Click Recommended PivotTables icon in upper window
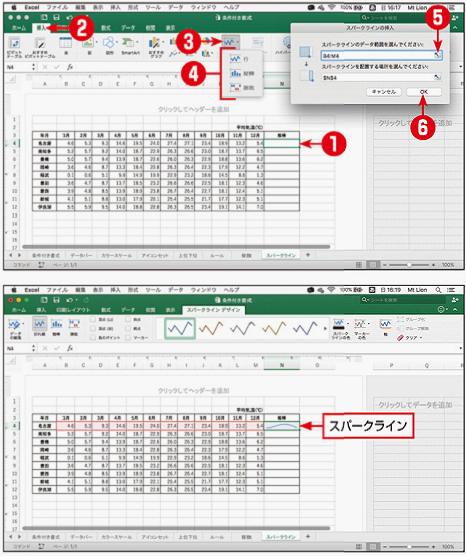Image resolution: width=466 pixels, height=556 pixels. (40, 43)
